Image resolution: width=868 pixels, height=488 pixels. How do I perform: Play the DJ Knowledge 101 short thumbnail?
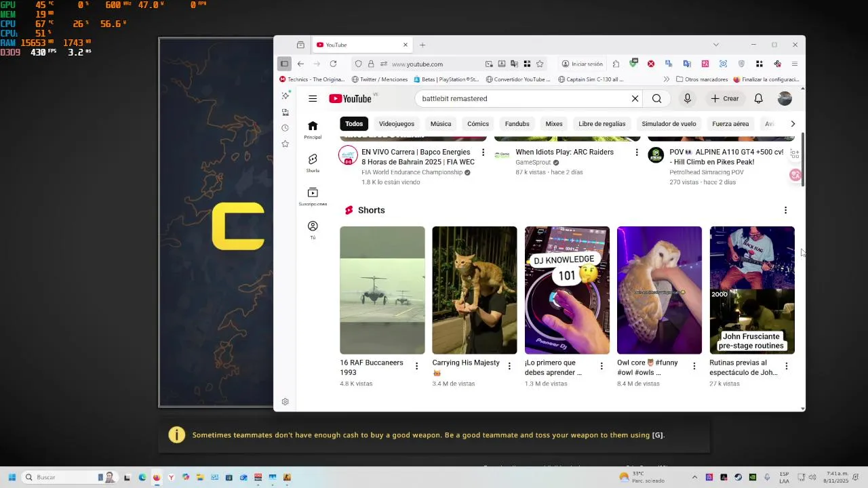pyautogui.click(x=567, y=290)
